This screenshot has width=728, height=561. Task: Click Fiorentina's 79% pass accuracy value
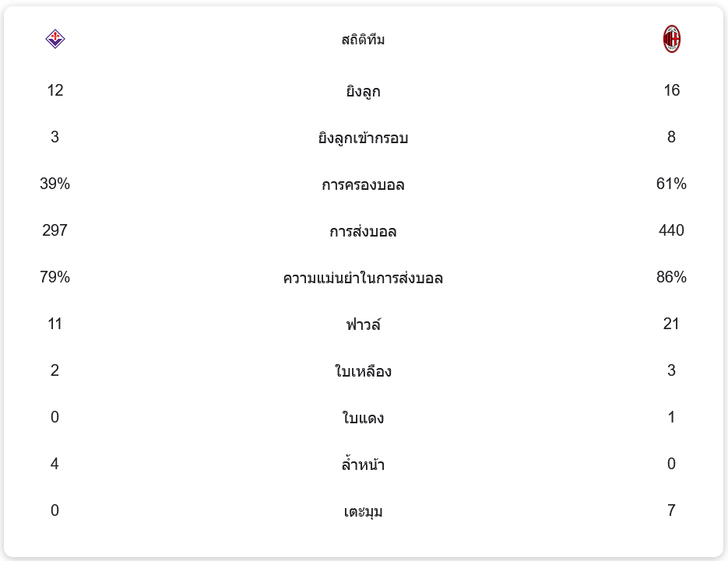(55, 277)
